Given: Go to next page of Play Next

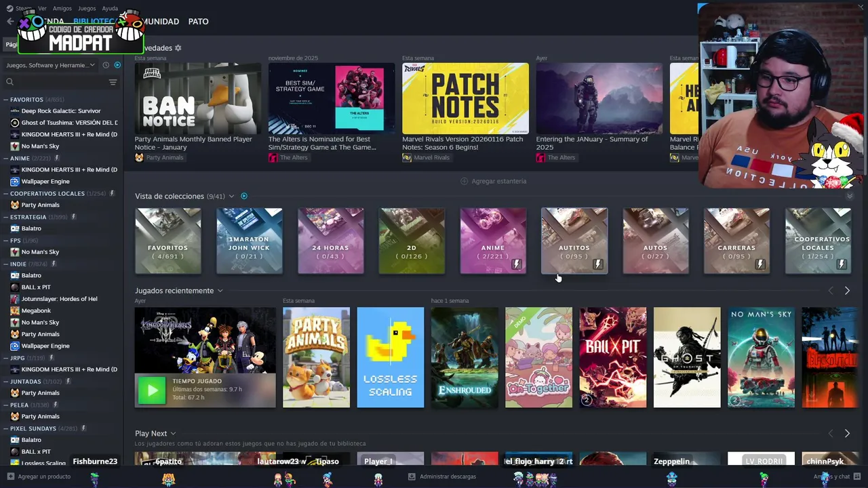Looking at the screenshot, I should 847,433.
